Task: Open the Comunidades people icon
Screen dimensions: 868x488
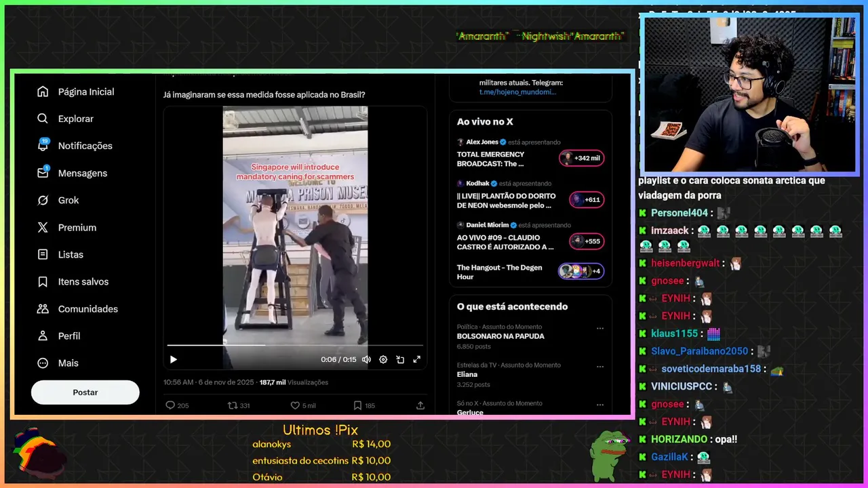Action: [x=43, y=308]
